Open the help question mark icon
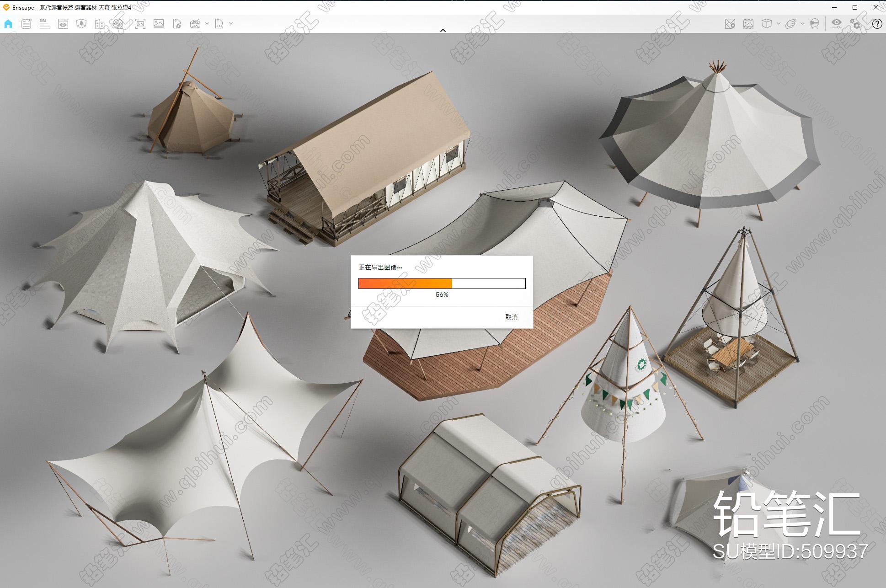 point(877,24)
